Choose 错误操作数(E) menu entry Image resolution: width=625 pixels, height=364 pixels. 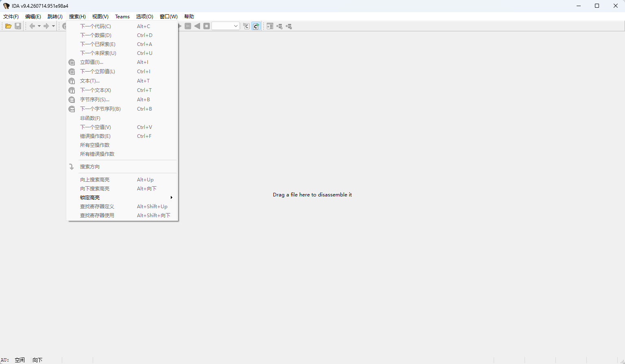(x=122, y=136)
